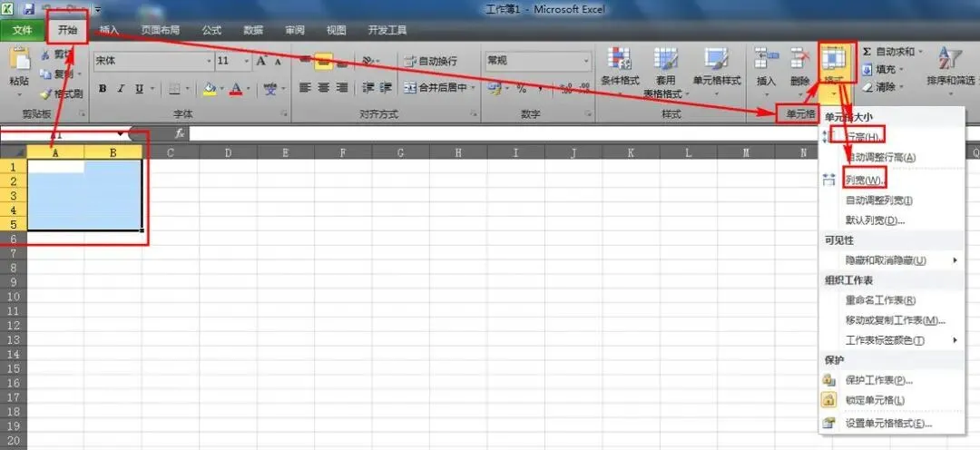Open the font color dropdown arrow
The image size is (980, 450).
248,89
